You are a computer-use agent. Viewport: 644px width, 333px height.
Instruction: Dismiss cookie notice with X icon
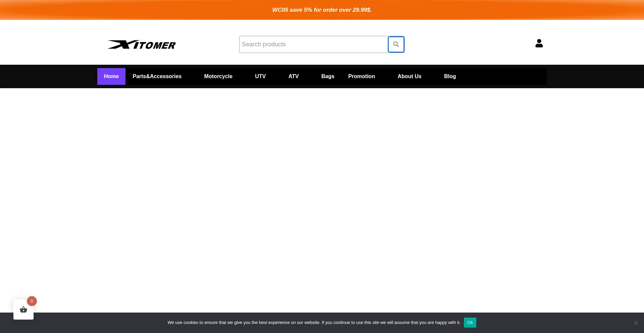636,323
